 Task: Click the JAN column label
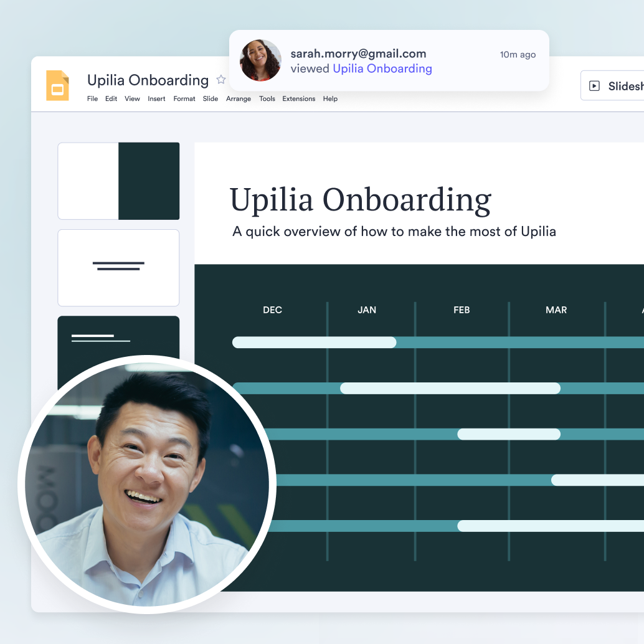[367, 310]
